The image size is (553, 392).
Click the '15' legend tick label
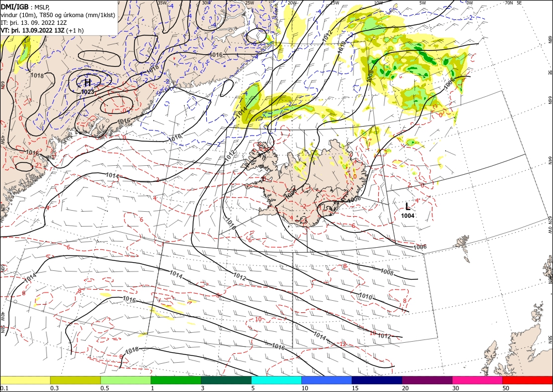click(355, 388)
